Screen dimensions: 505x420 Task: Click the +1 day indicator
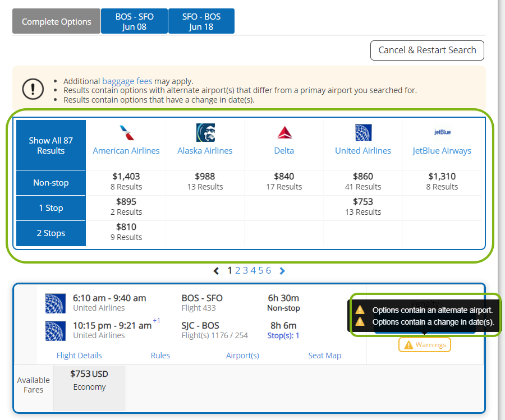pyautogui.click(x=157, y=321)
